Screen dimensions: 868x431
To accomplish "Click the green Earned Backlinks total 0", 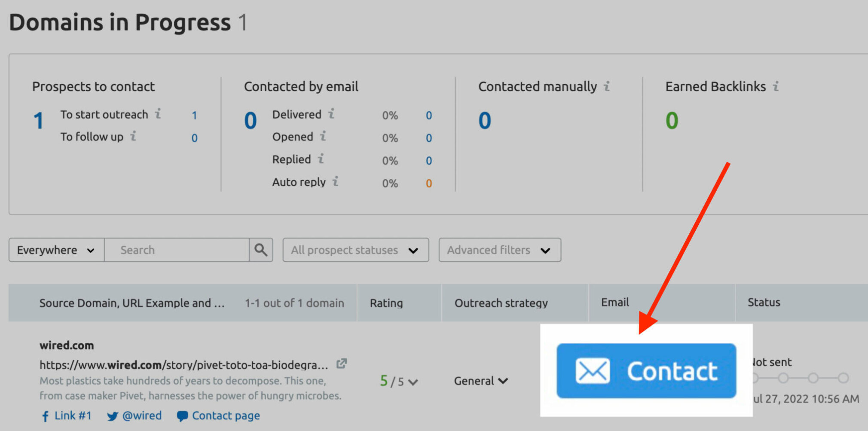I will [672, 120].
